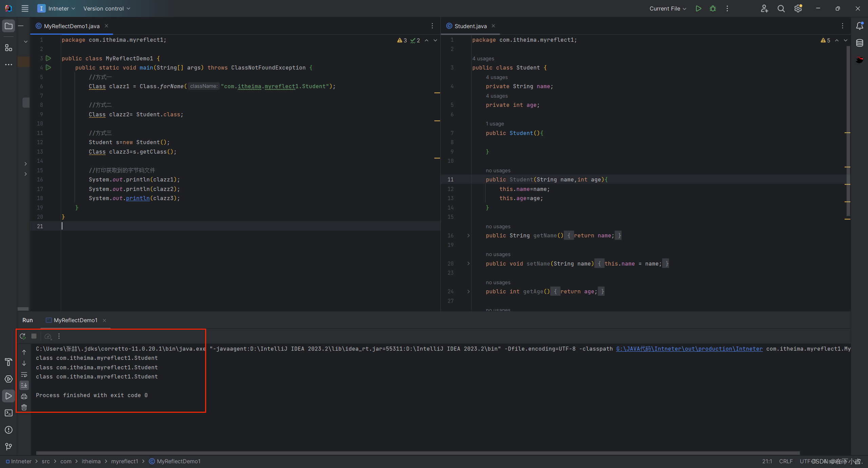Open the main hamburger menu

click(25, 8)
